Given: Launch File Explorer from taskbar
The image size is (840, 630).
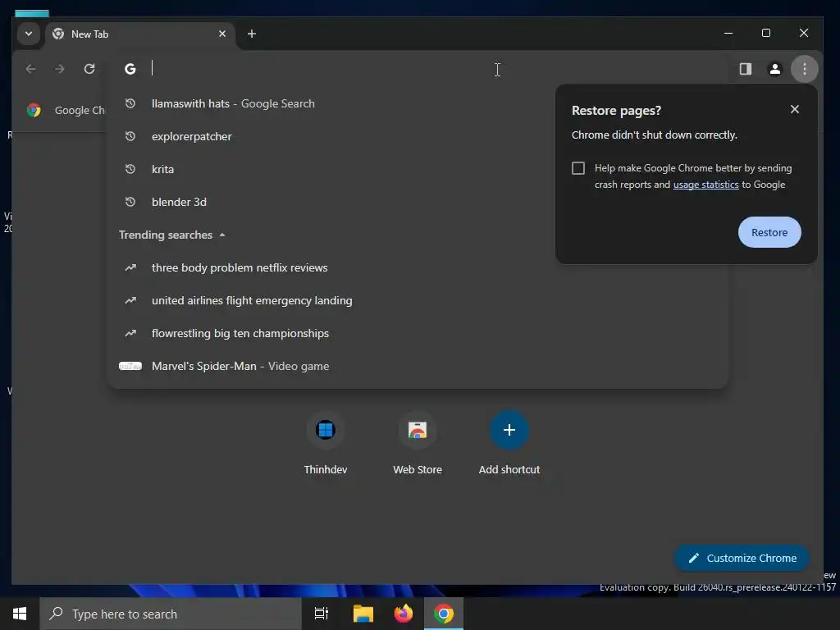Looking at the screenshot, I should click(363, 614).
